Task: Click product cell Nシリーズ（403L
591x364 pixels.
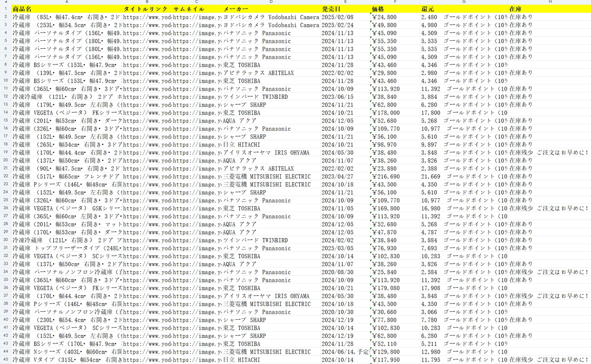Action: coord(66,352)
